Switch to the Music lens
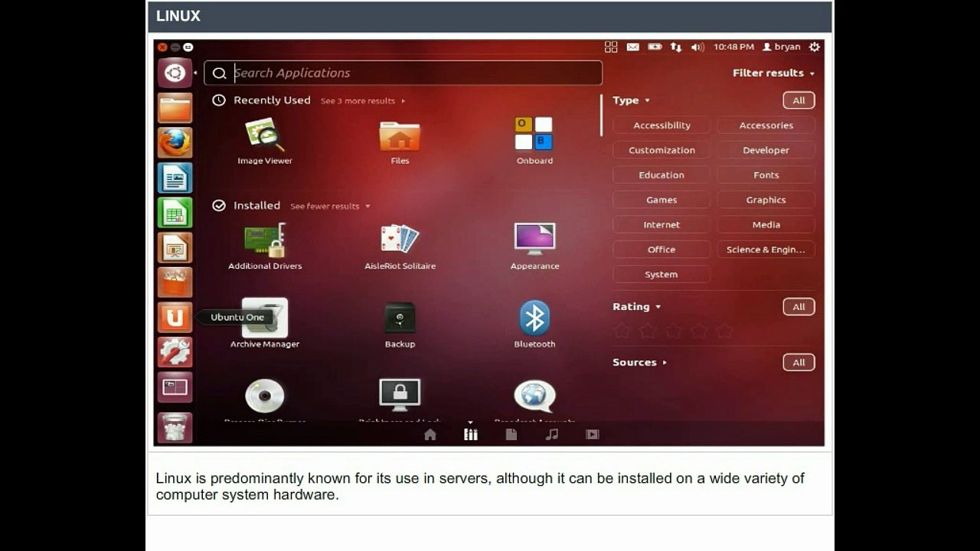The image size is (980, 551). pos(552,435)
